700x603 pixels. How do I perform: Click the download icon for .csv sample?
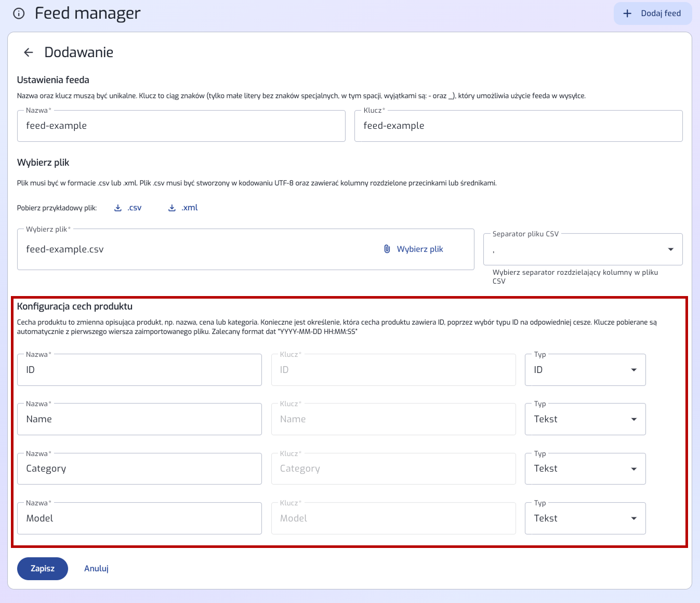coord(118,208)
